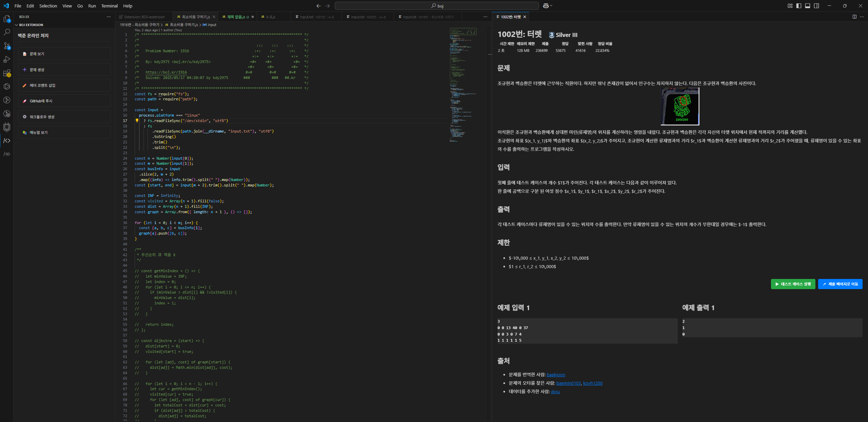This screenshot has width=868, height=422.
Task: Open Explorer view in activity bar
Action: pos(7,19)
